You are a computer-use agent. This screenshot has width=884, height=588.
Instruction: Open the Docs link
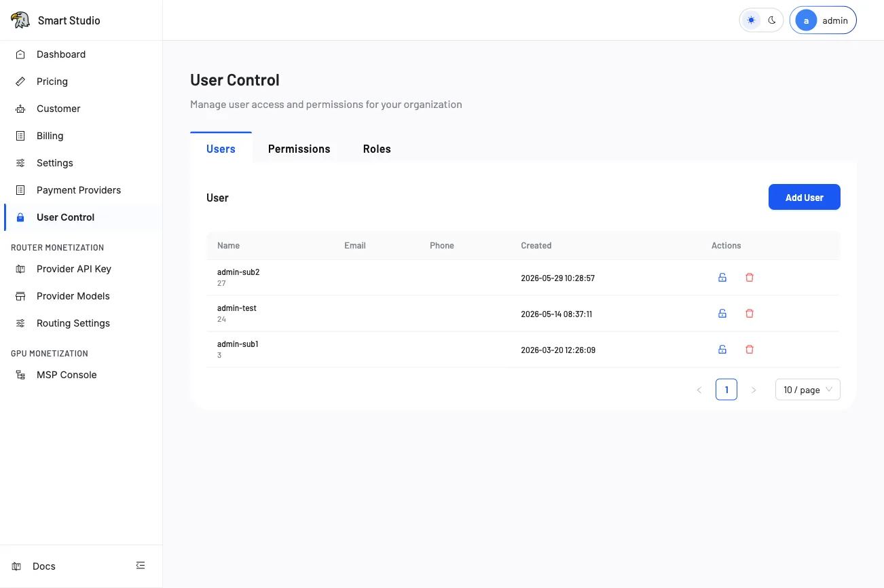tap(44, 566)
